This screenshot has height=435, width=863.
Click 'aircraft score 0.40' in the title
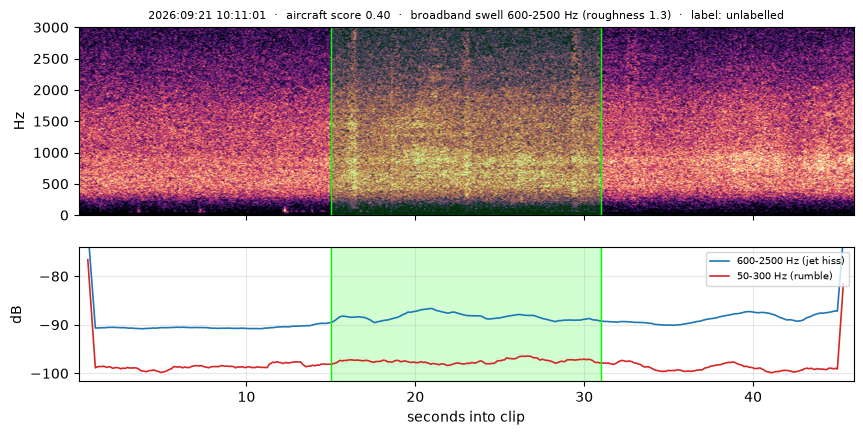pos(338,15)
